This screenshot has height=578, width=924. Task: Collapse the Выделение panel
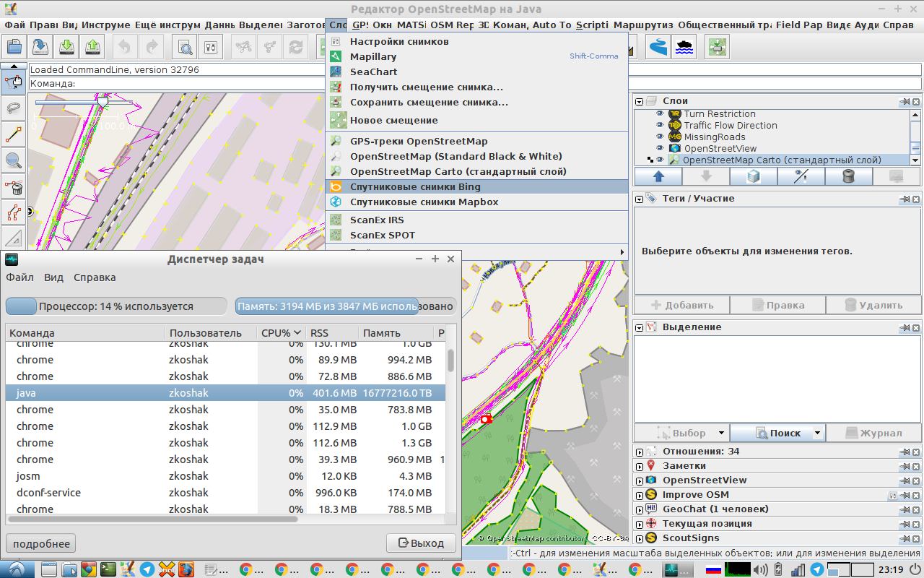click(639, 327)
